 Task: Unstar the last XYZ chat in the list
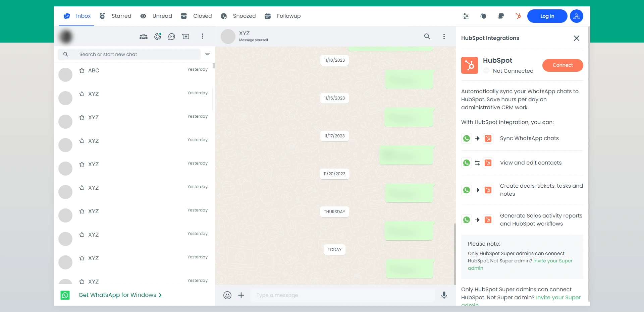pos(82,282)
